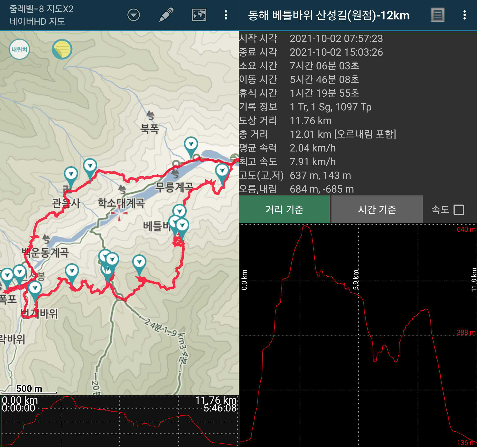Screen dimensions: 478x448
Task: Tap the 평균 속력 value 2.04 km/h
Action: (x=313, y=148)
